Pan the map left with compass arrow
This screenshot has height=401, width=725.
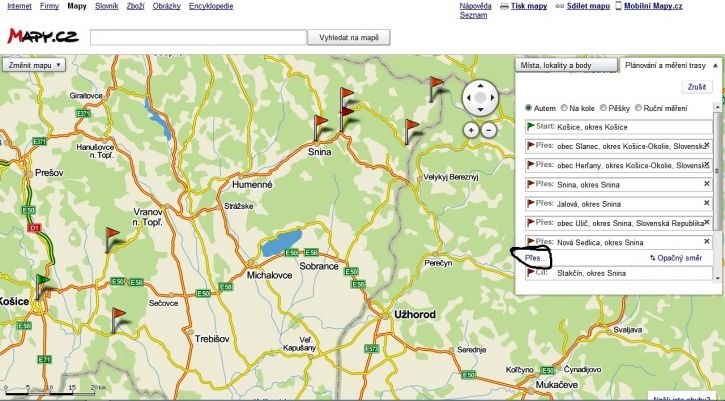click(468, 98)
